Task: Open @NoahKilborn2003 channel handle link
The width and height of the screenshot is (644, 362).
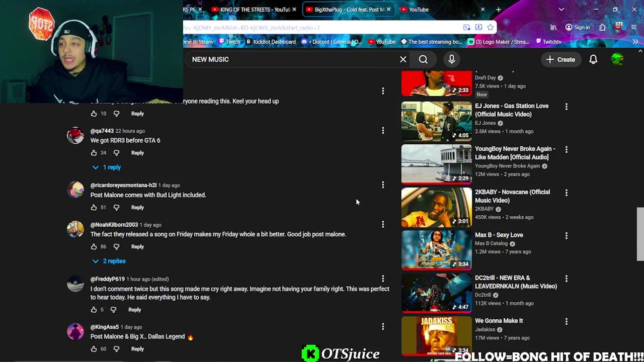Action: pyautogui.click(x=114, y=225)
